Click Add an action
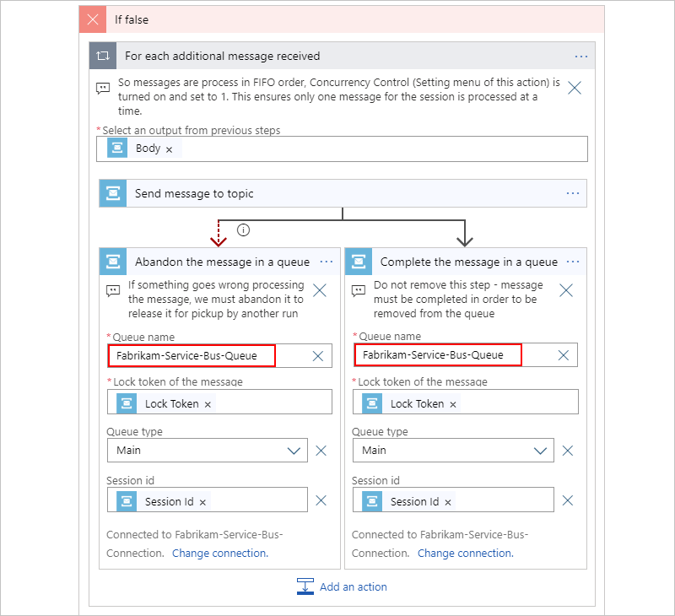This screenshot has width=675, height=616. 352,586
